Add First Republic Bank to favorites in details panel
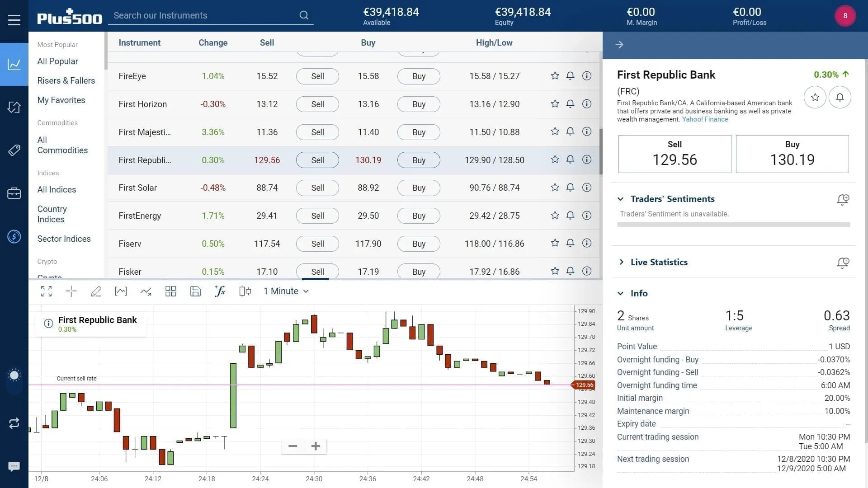868x488 pixels. [815, 97]
